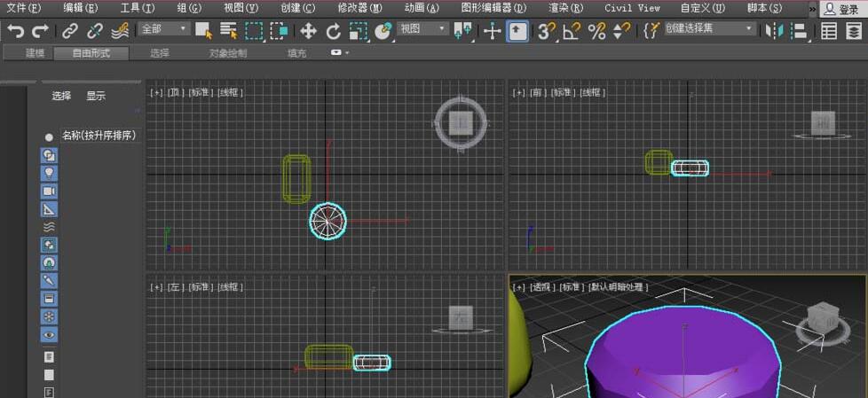The height and width of the screenshot is (398, 868).
Task: Toggle the Spinner Snap icon
Action: tap(621, 32)
